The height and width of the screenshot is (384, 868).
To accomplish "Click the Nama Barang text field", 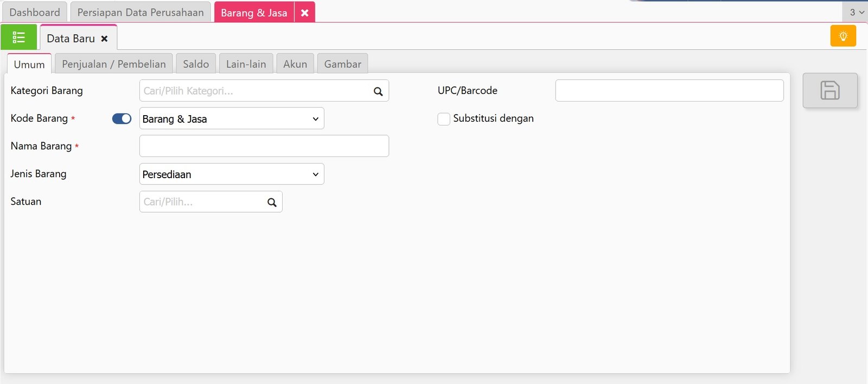I will pos(264,146).
